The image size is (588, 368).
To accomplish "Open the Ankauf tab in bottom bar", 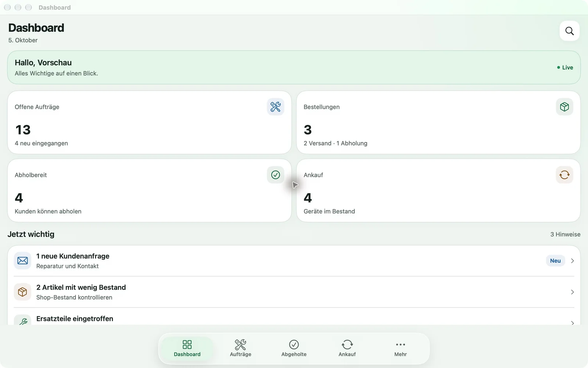I will (347, 348).
